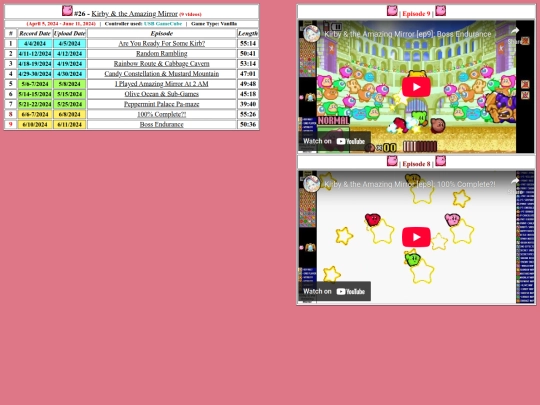Image resolution: width=540 pixels, height=405 pixels.
Task: Click length cell '47:01'
Action: [x=248, y=74]
